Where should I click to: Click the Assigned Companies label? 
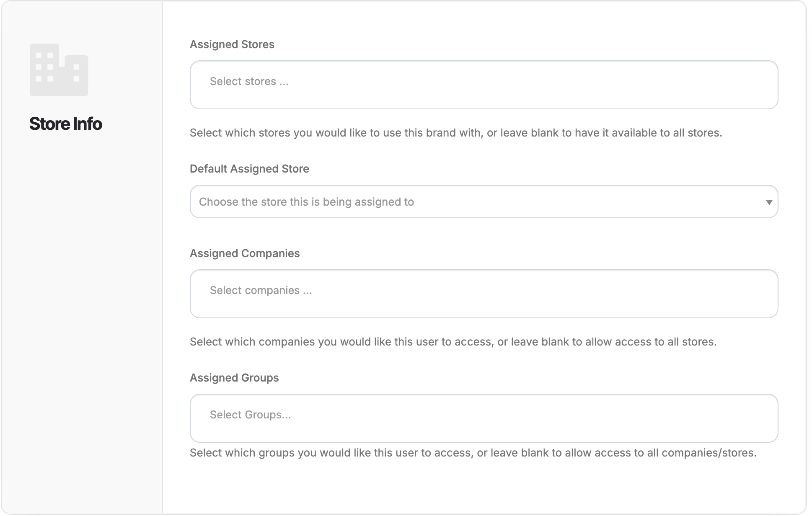245,253
